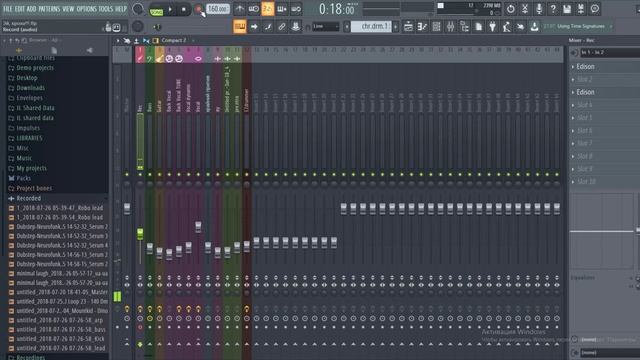Toggle the step editing icon
This screenshot has width=640, height=360.
268,27
